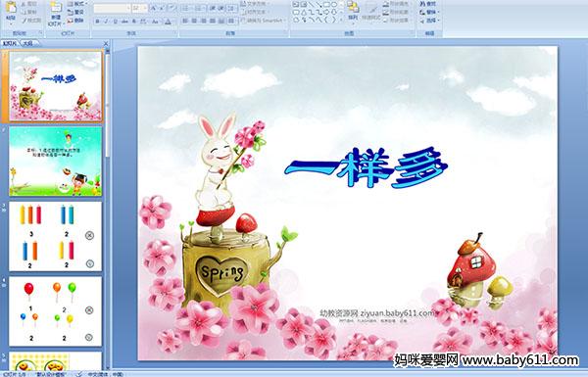Click the Change Case Aa icon
Image resolution: width=588 pixels, height=377 pixels.
[155, 22]
